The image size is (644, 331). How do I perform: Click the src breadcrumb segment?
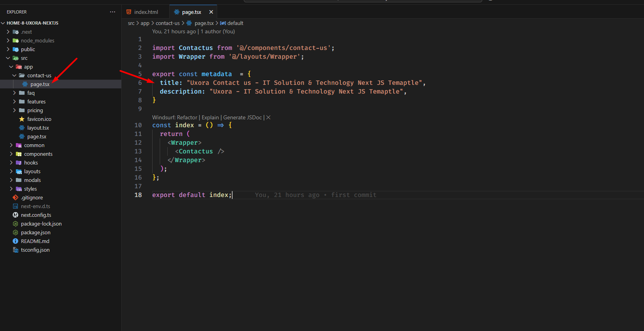point(131,23)
